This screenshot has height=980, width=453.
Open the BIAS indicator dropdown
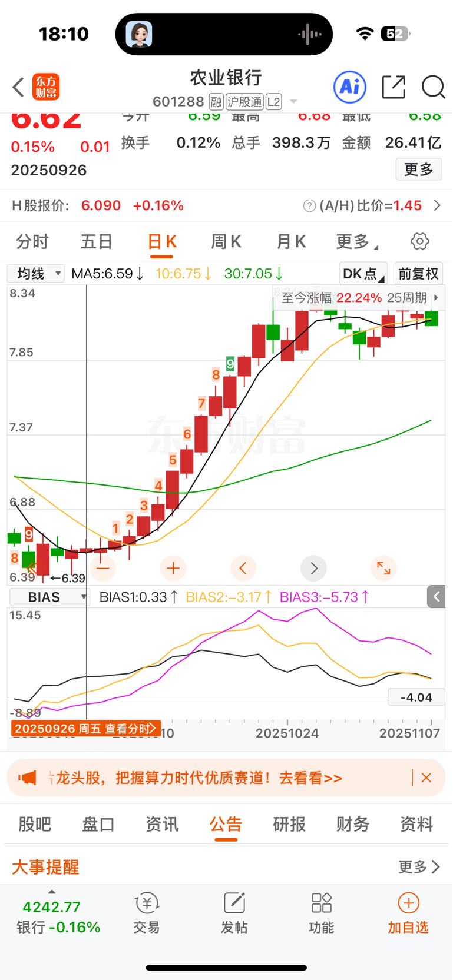[49, 597]
